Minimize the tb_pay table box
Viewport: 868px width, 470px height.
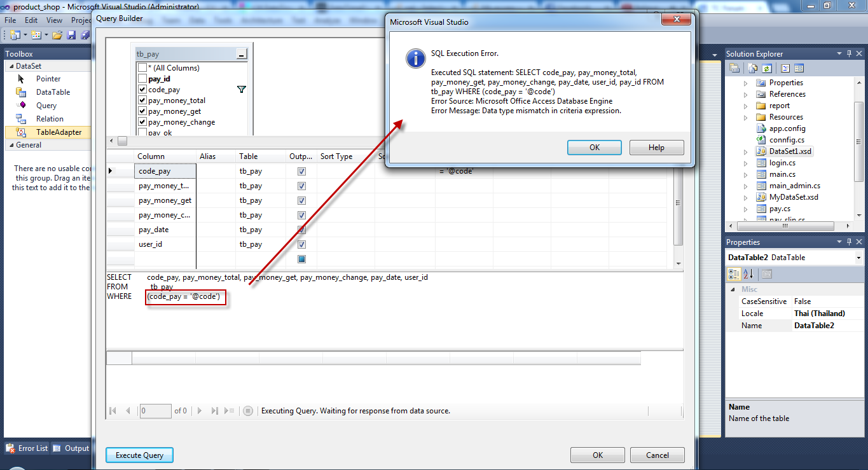click(x=241, y=55)
